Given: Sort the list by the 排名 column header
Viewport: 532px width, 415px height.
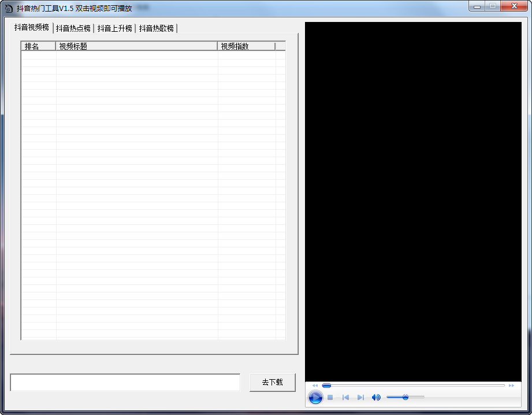Looking at the screenshot, I should pos(38,46).
